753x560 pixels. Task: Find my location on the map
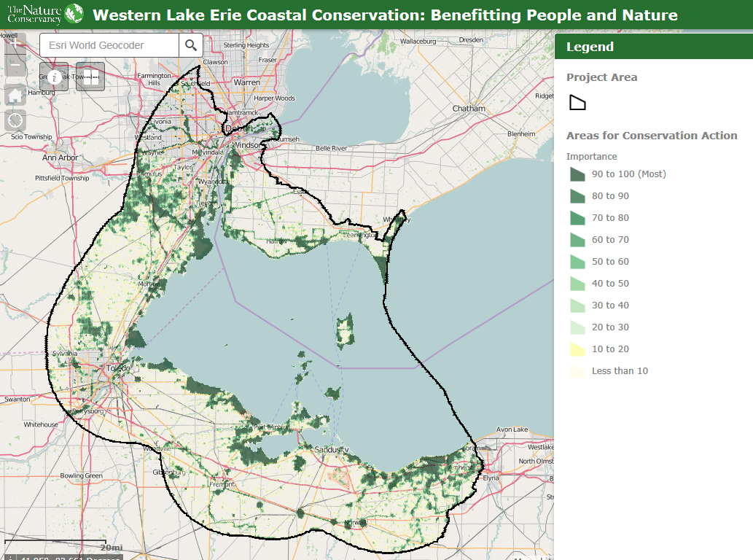15,120
